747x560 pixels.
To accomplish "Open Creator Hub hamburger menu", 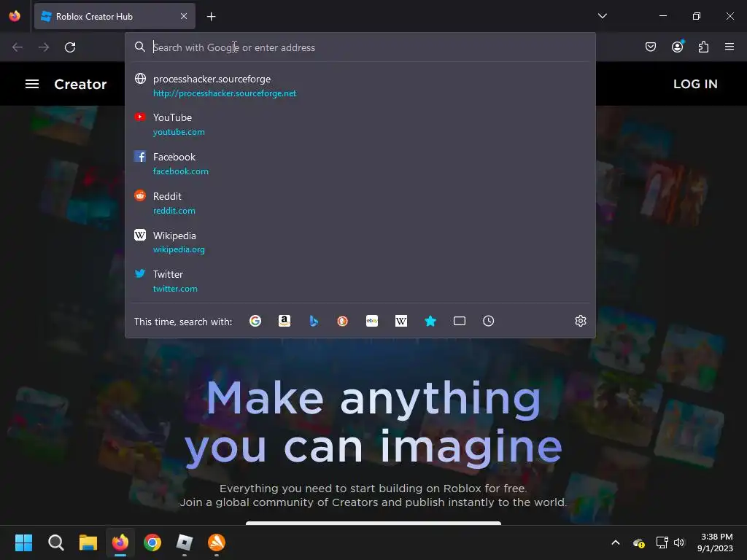I will (32, 85).
